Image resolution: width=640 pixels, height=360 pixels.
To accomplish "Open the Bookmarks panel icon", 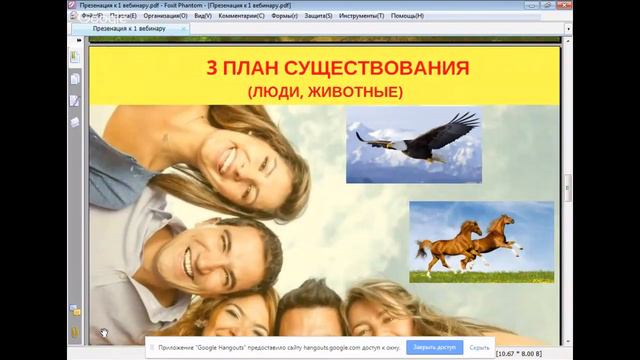I will pos(74,57).
